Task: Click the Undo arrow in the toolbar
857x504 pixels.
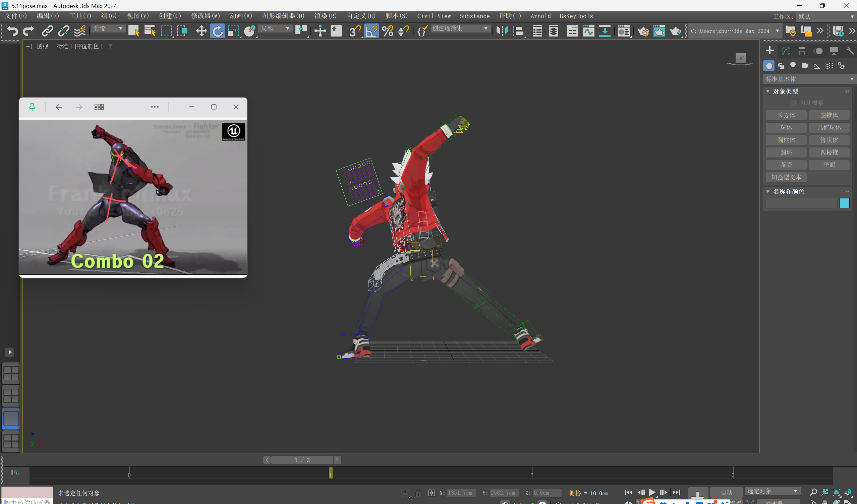Action: (12, 31)
